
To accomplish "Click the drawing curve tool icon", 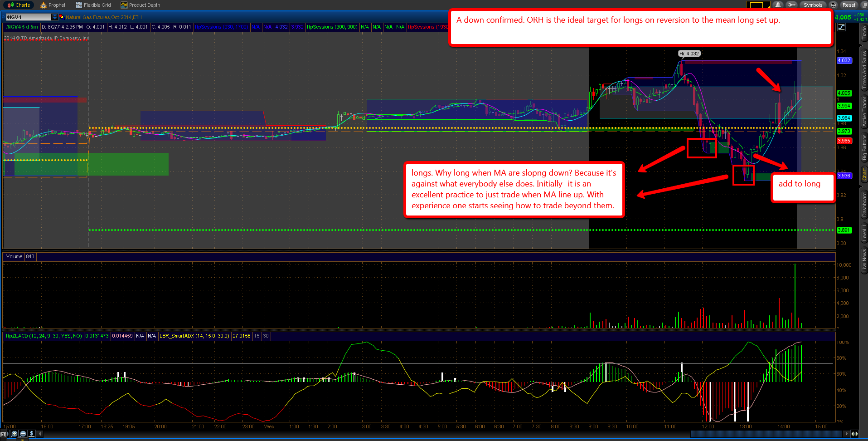I will coord(842,27).
